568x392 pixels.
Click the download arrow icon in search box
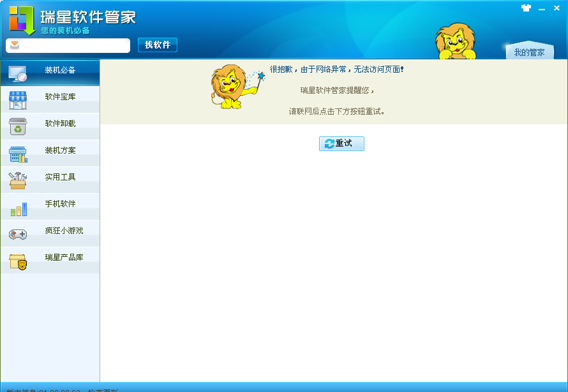point(15,45)
